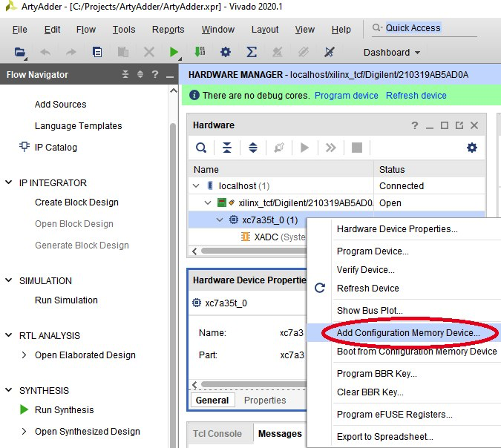Switch to the Tcl Console tab

[217, 434]
